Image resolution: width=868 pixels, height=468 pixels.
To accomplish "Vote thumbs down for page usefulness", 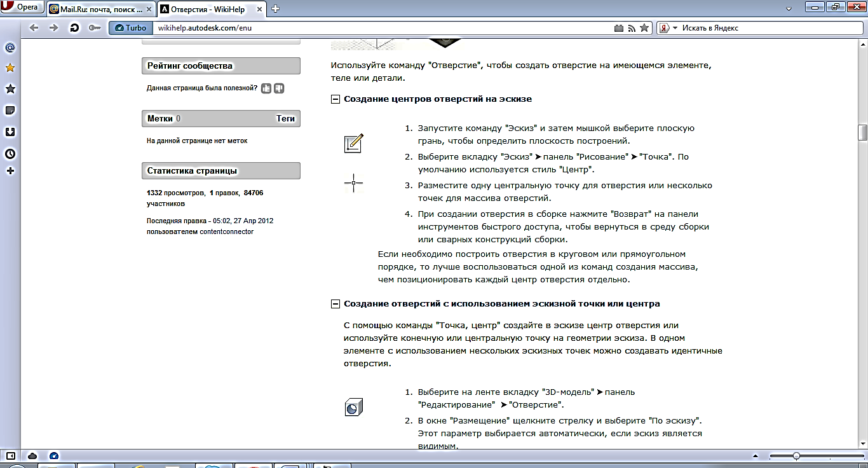I will 279,88.
